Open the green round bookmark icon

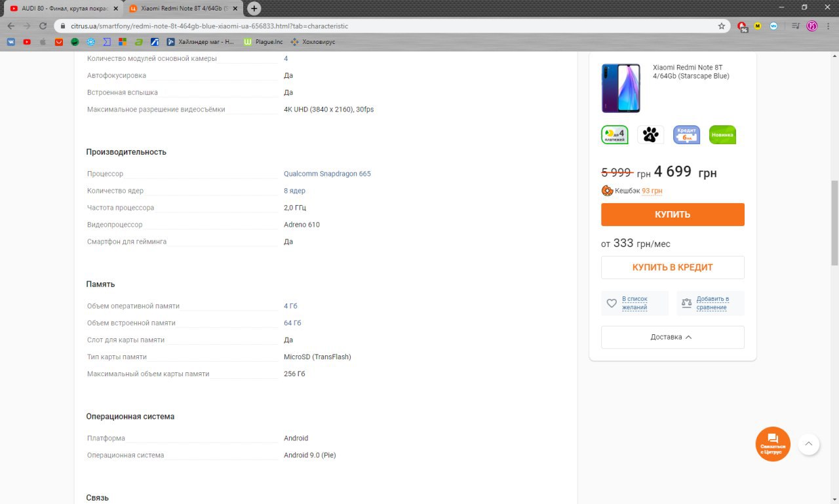[75, 42]
